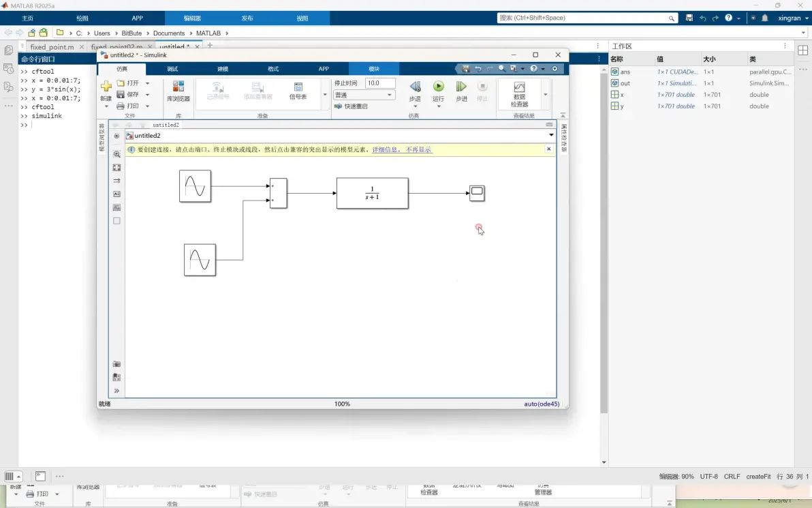Open the 普通 simulation mode dropdown
The image size is (812, 508).
[x=364, y=95]
